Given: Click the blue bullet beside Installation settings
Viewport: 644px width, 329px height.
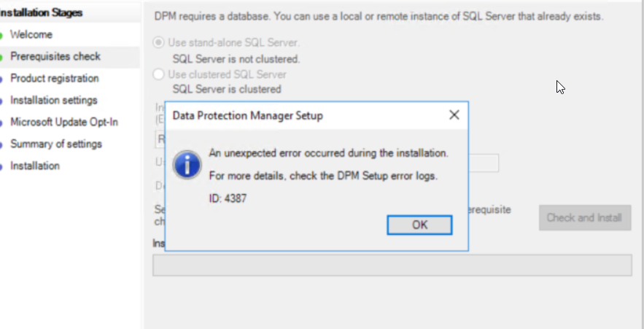Looking at the screenshot, I should [1, 101].
